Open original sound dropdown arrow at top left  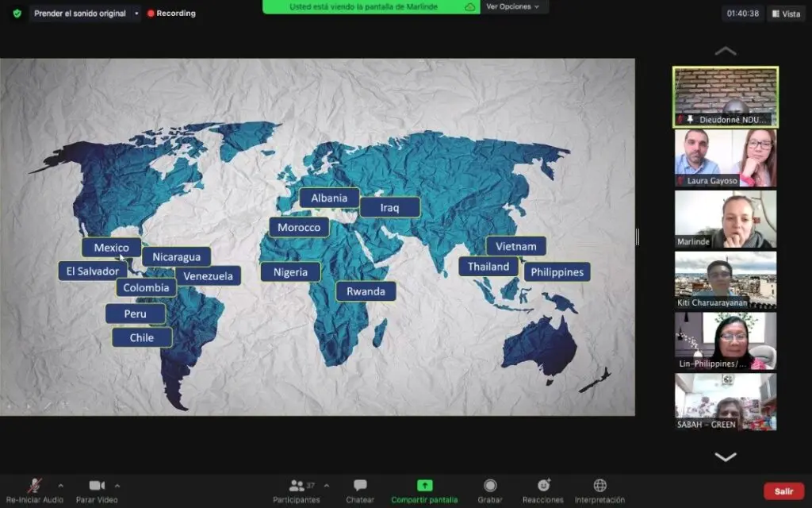pyautogui.click(x=136, y=13)
